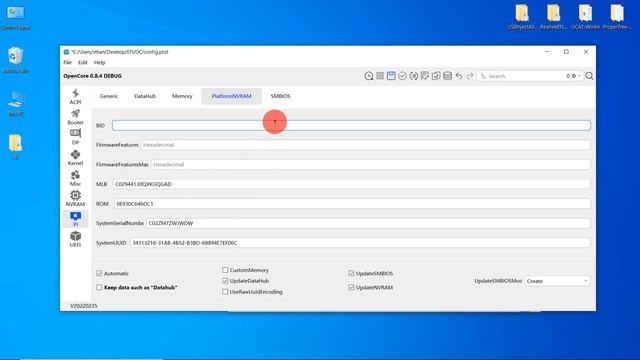This screenshot has height=360, width=640.
Task: Expand the search options arrow in search box
Action: (x=579, y=76)
